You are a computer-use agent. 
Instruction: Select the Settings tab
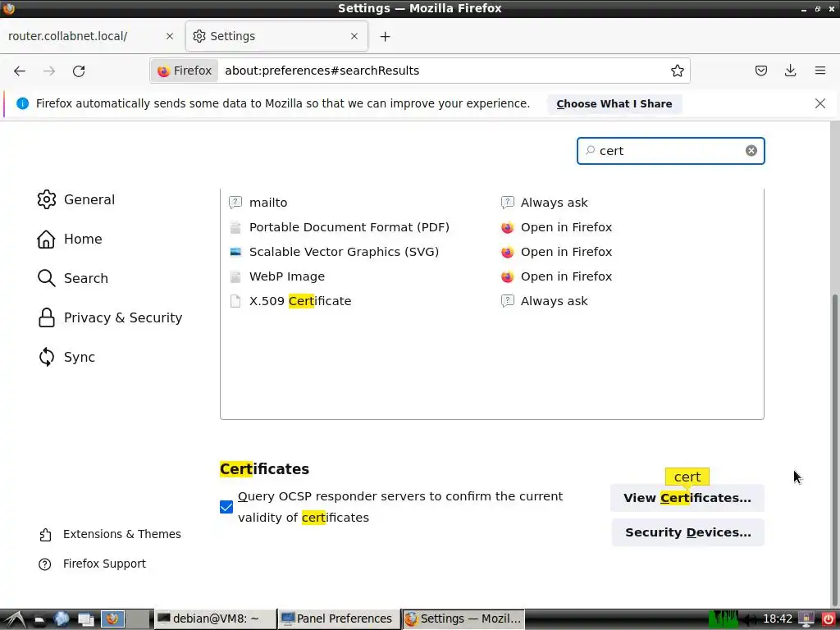pyautogui.click(x=277, y=36)
